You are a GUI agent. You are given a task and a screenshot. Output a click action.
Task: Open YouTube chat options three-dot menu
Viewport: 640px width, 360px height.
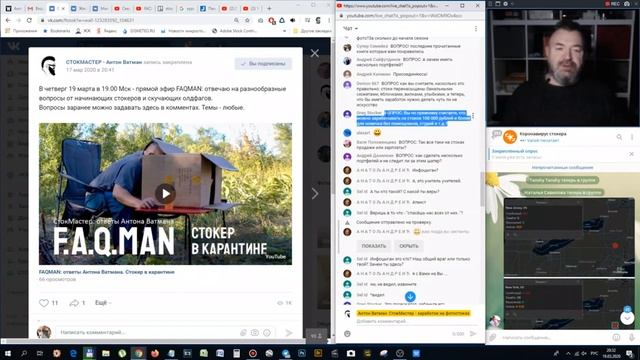[476, 29]
